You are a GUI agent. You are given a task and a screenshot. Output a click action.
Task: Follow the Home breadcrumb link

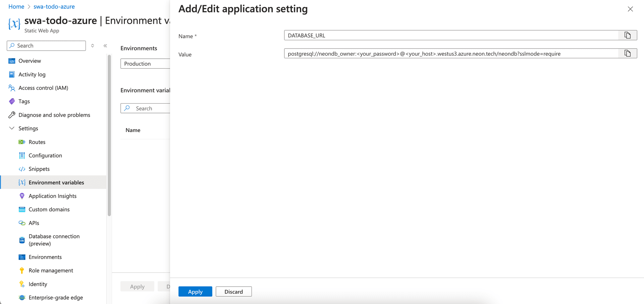(x=16, y=7)
